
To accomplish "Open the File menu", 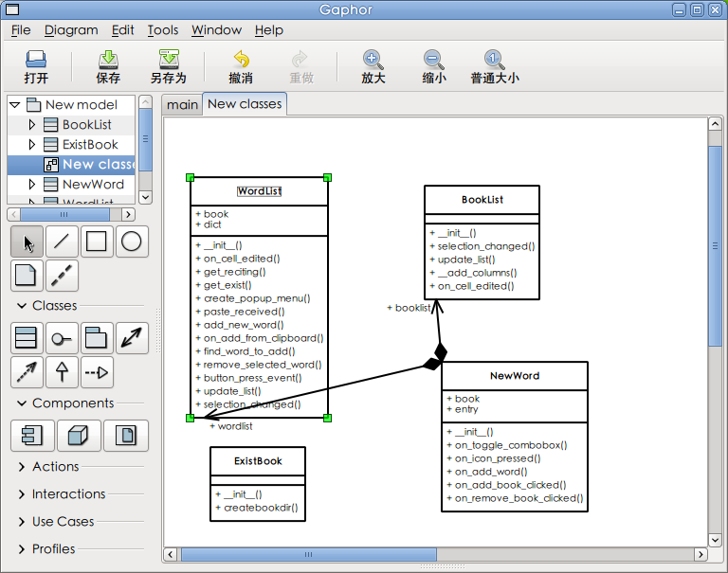I will pos(21,30).
